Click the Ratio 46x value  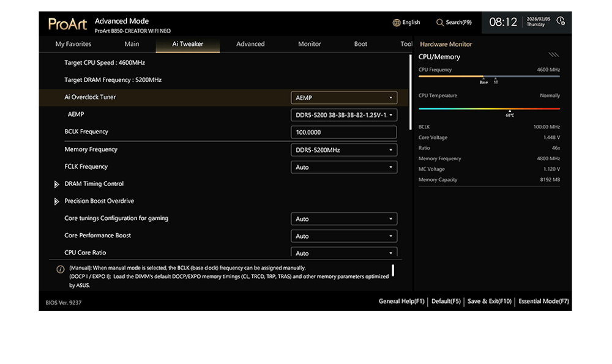click(x=556, y=148)
